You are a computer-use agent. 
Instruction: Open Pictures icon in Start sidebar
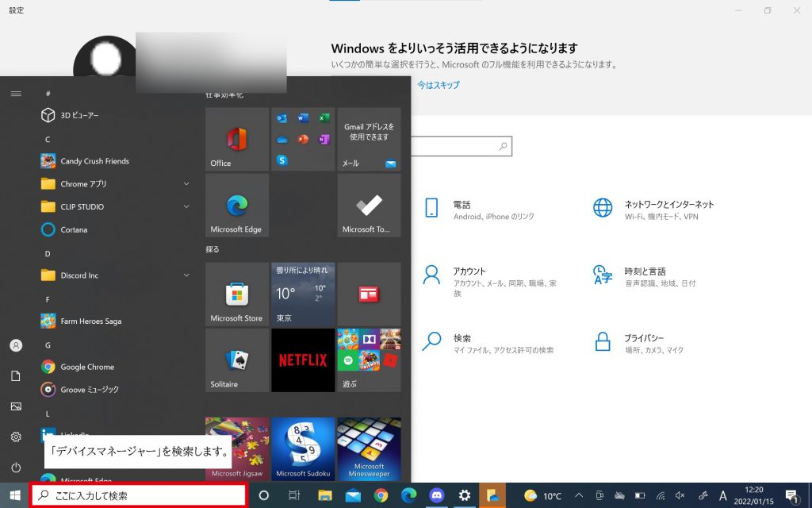point(16,406)
